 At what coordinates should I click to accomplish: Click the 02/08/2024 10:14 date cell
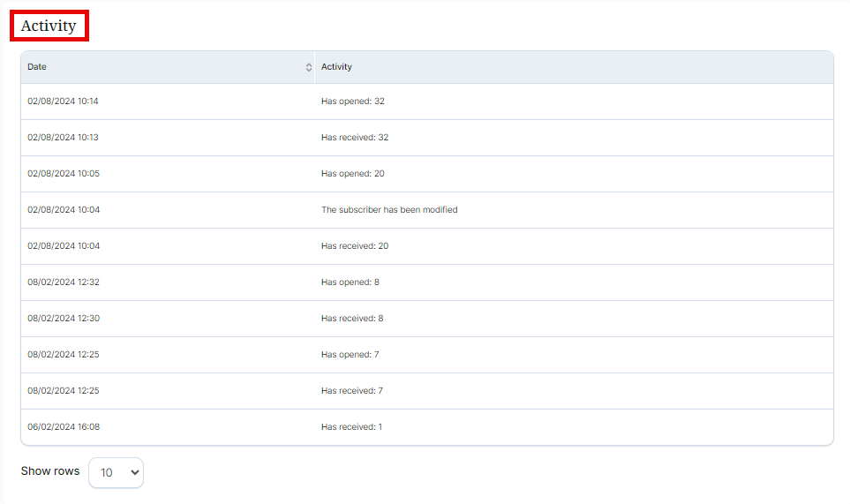[x=63, y=102]
